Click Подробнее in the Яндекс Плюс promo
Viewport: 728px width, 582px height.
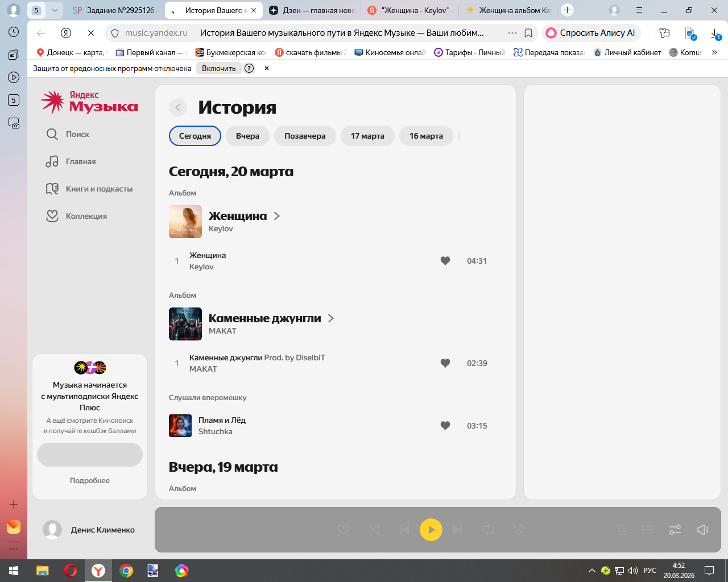(x=90, y=480)
